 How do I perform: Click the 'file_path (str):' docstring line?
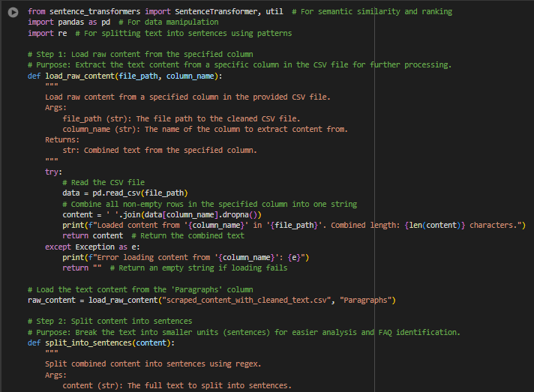181,118
